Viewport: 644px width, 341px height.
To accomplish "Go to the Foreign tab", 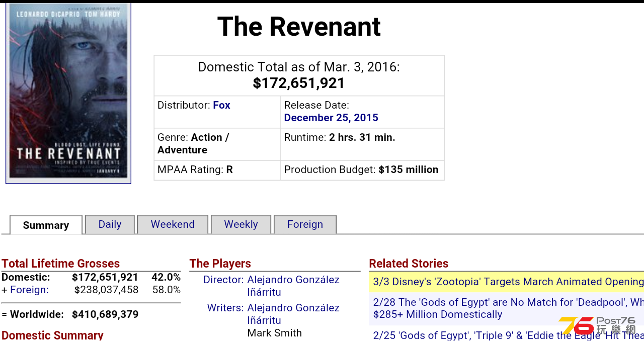I will click(x=305, y=224).
